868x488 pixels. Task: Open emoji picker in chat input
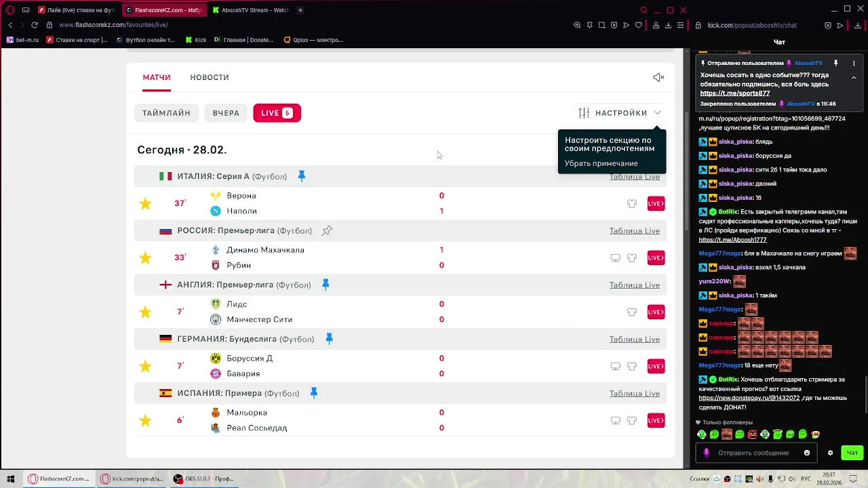point(807,453)
